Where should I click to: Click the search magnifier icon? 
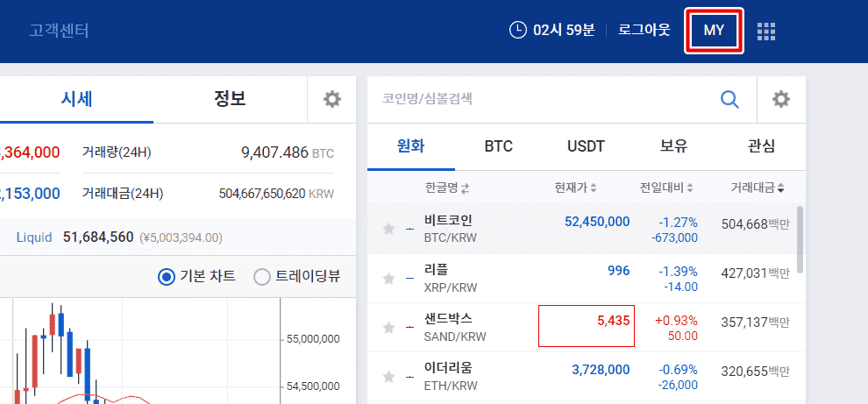(729, 99)
